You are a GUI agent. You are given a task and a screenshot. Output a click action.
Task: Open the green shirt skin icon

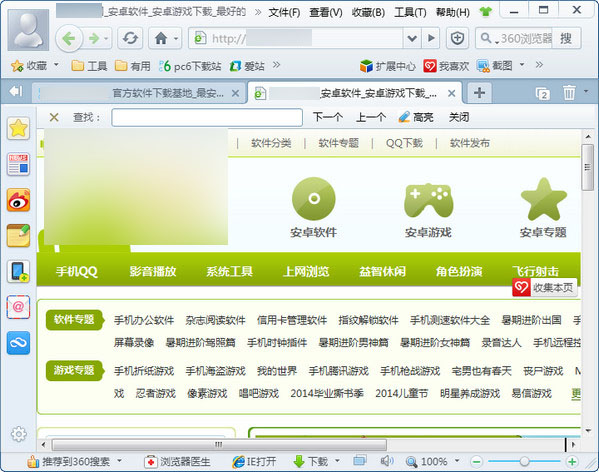click(x=486, y=12)
